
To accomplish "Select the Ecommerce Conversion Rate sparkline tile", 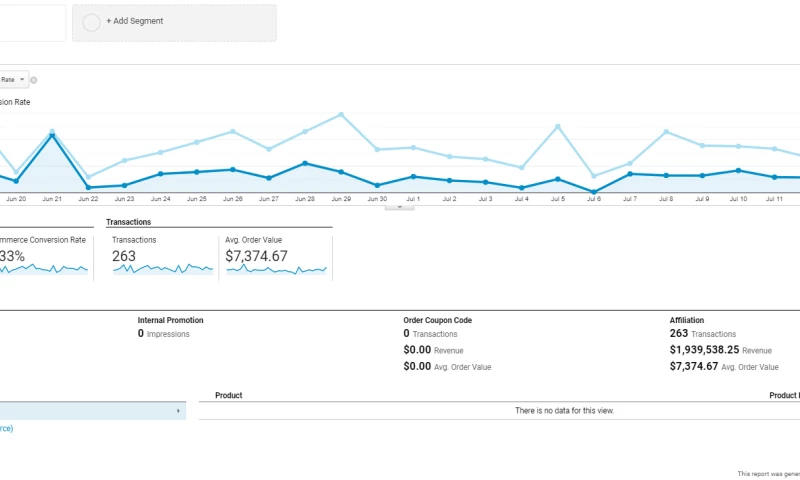I will (45, 256).
